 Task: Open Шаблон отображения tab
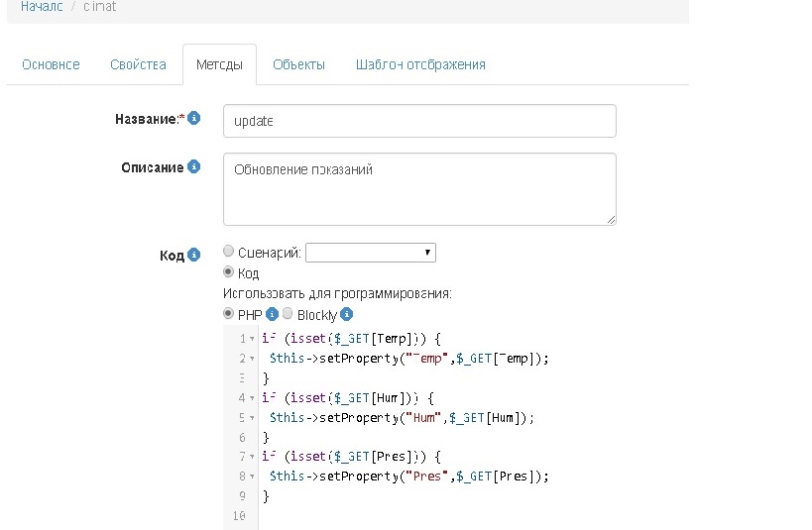coord(420,64)
